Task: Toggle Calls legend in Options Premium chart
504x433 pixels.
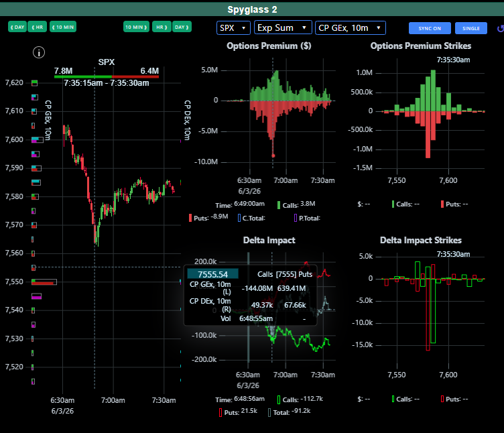Action: [296, 204]
